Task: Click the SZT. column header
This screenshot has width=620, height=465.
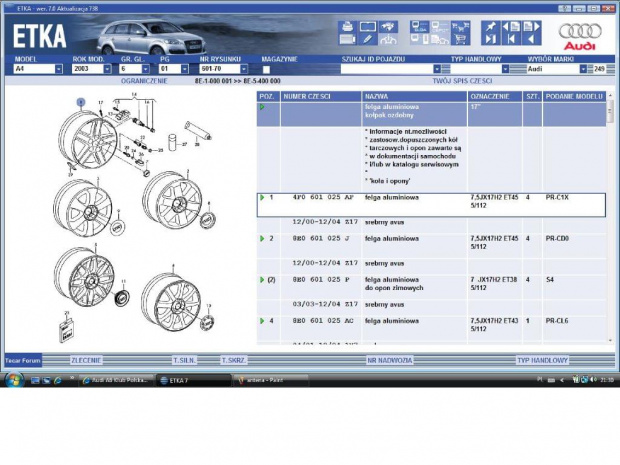Action: [x=533, y=96]
